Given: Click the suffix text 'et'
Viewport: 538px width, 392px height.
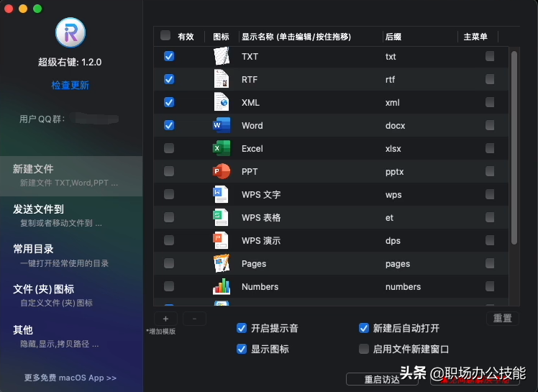Looking at the screenshot, I should coord(389,218).
